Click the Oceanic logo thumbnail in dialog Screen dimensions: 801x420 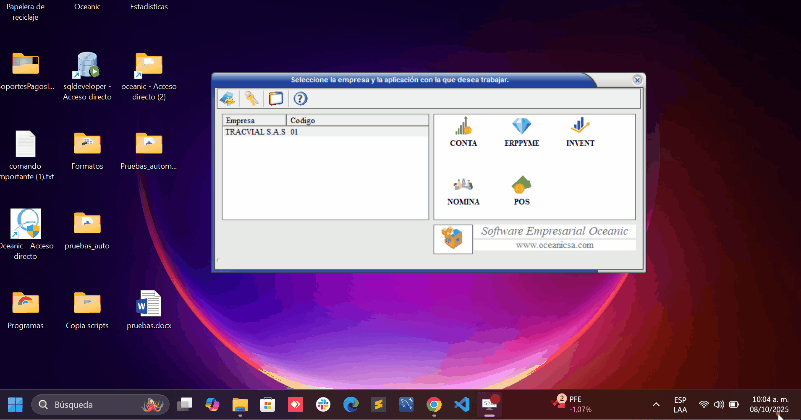[453, 238]
